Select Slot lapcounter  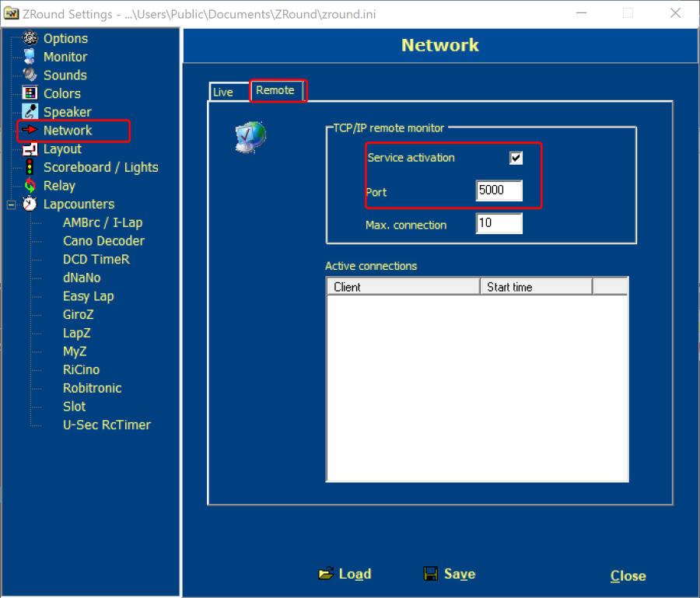pos(74,407)
